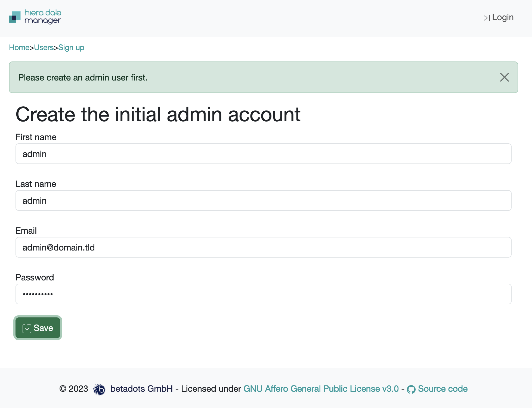Viewport: 532px width, 408px height.
Task: Edit the Email field
Action: point(263,247)
